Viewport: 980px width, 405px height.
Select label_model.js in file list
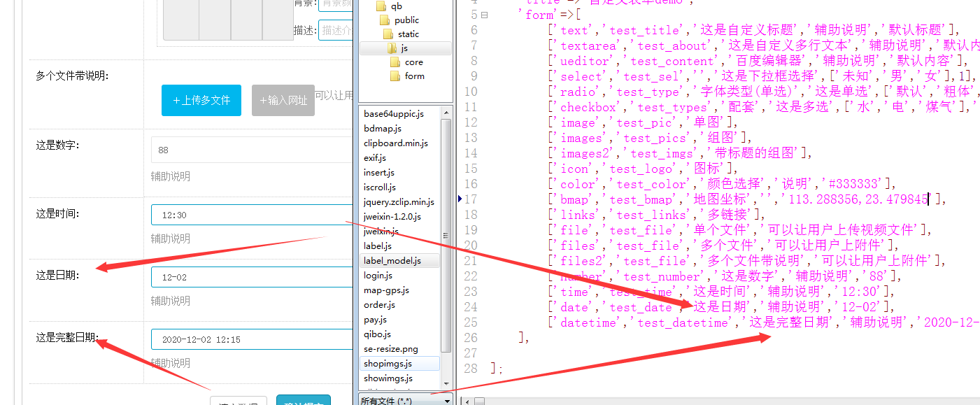(392, 261)
